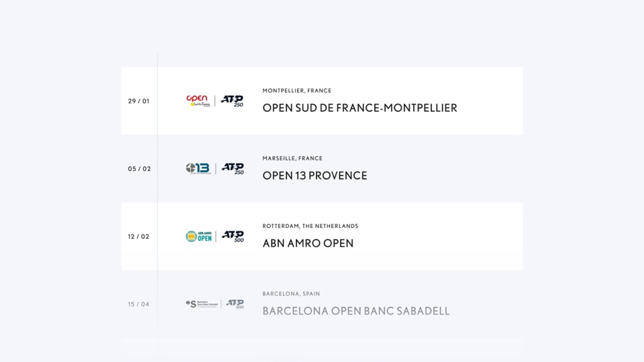Click the ABN AMRO Open tournament logo
The width and height of the screenshot is (644, 362).
coord(199,236)
